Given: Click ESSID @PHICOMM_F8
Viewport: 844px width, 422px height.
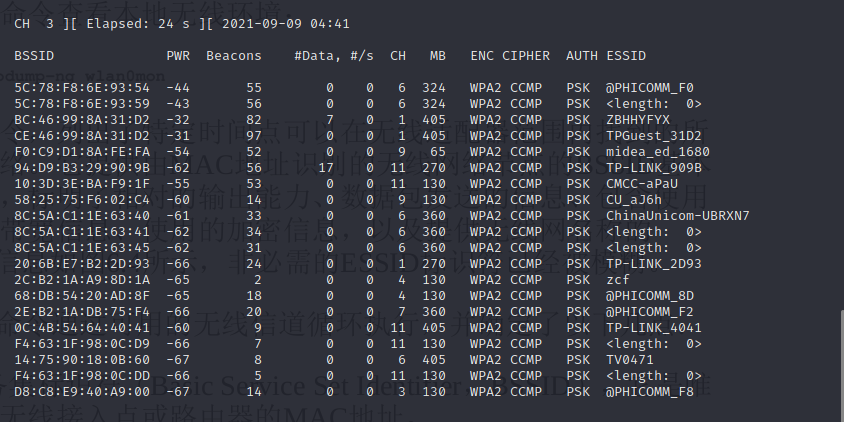Looking at the screenshot, I should [x=650, y=392].
